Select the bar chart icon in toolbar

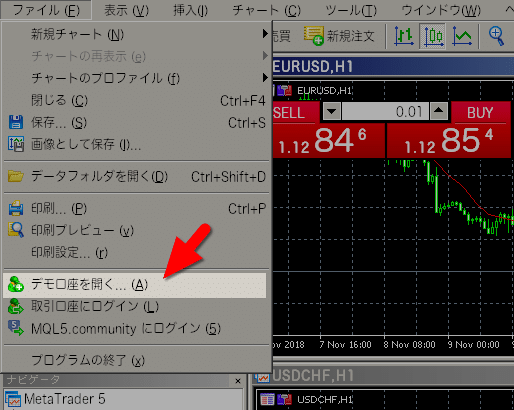pos(404,36)
